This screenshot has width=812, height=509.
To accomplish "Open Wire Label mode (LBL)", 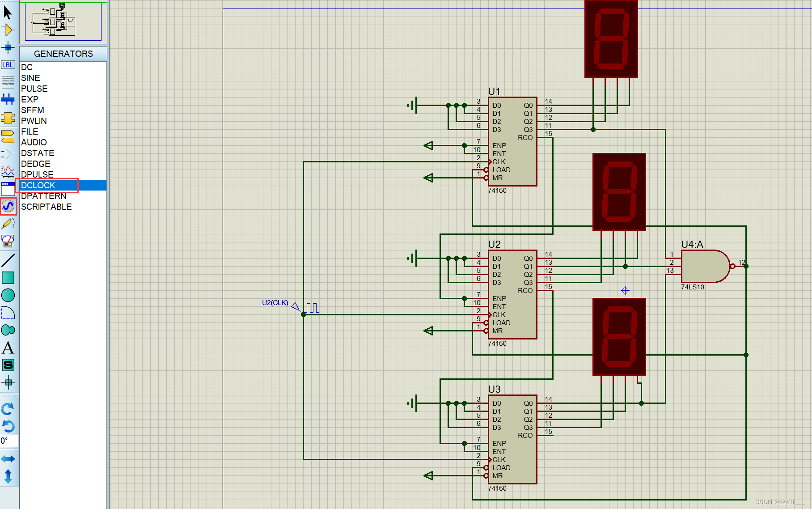I will pos(8,65).
